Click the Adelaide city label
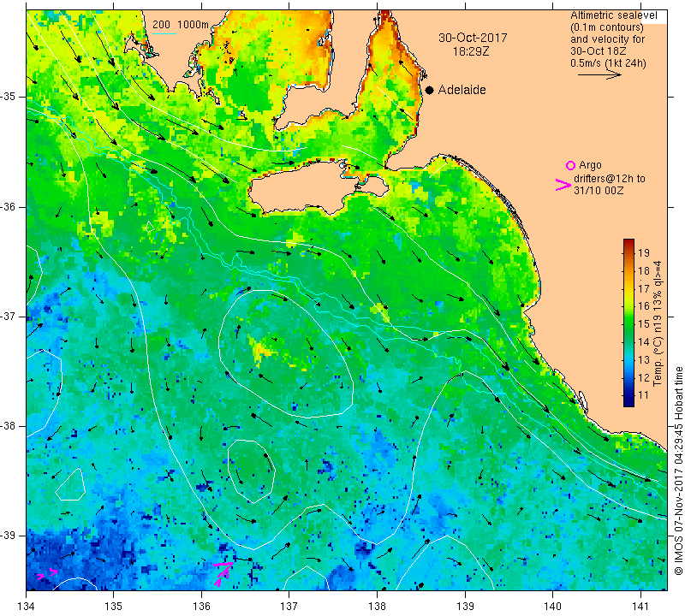The image size is (685, 616). click(462, 90)
